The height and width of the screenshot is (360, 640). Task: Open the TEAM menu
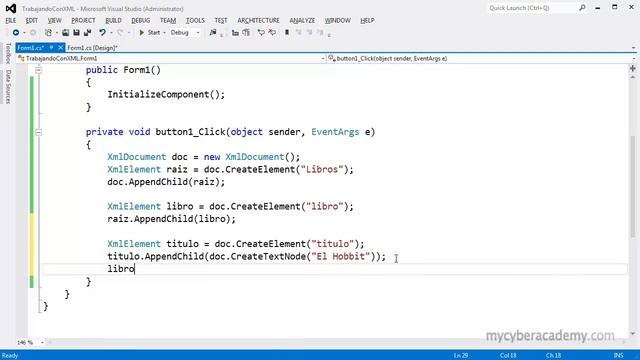click(168, 20)
